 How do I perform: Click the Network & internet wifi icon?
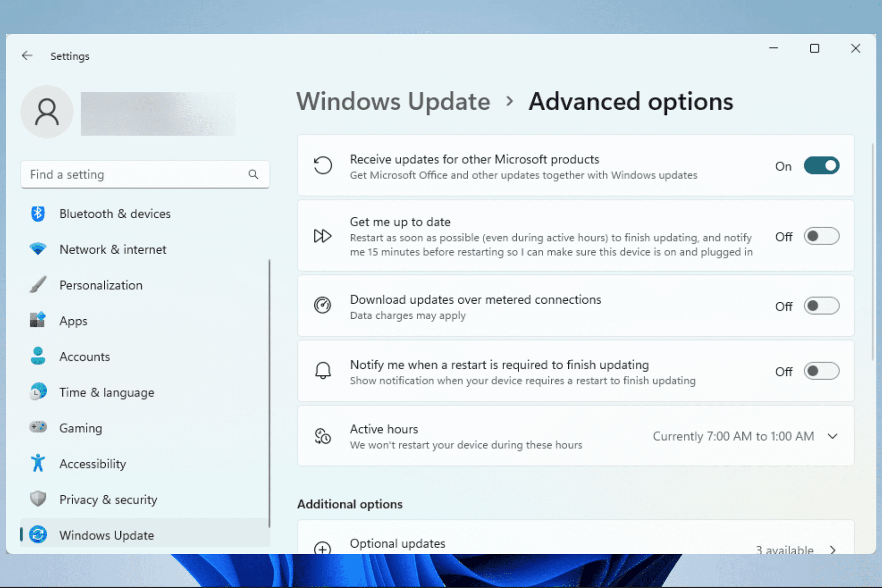point(38,249)
